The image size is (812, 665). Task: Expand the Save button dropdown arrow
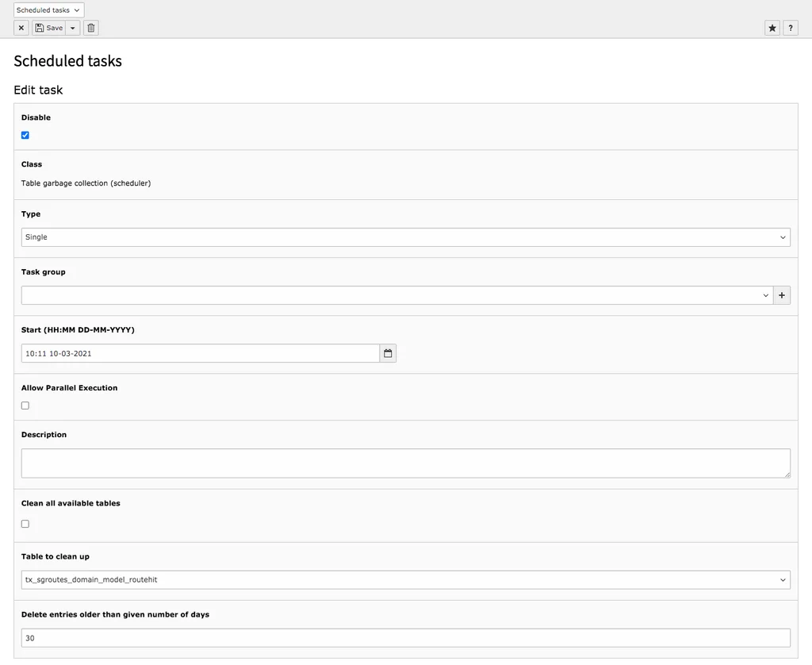[x=72, y=28]
